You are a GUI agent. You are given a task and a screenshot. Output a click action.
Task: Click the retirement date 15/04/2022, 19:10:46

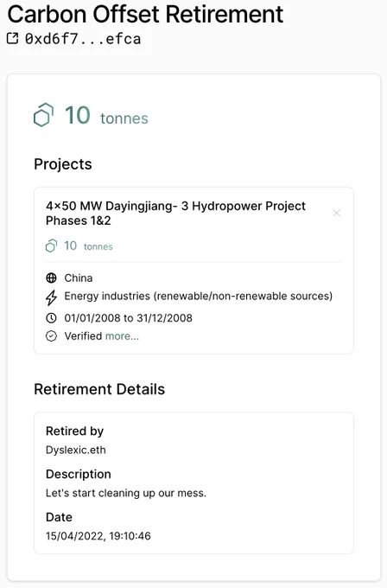pos(98,536)
